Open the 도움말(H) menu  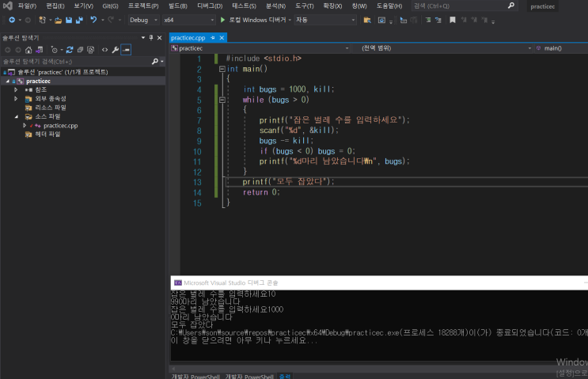389,6
